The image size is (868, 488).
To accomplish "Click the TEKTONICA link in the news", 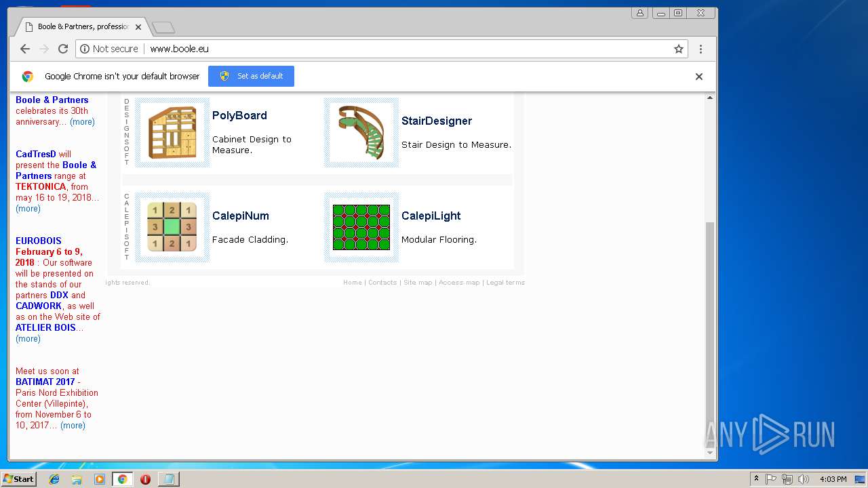I will pos(41,187).
